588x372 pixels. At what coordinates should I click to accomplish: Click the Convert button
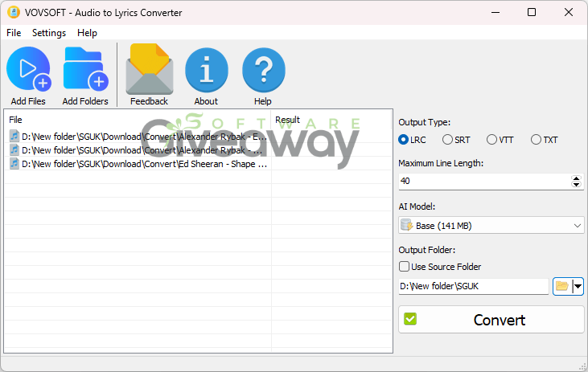coord(491,320)
